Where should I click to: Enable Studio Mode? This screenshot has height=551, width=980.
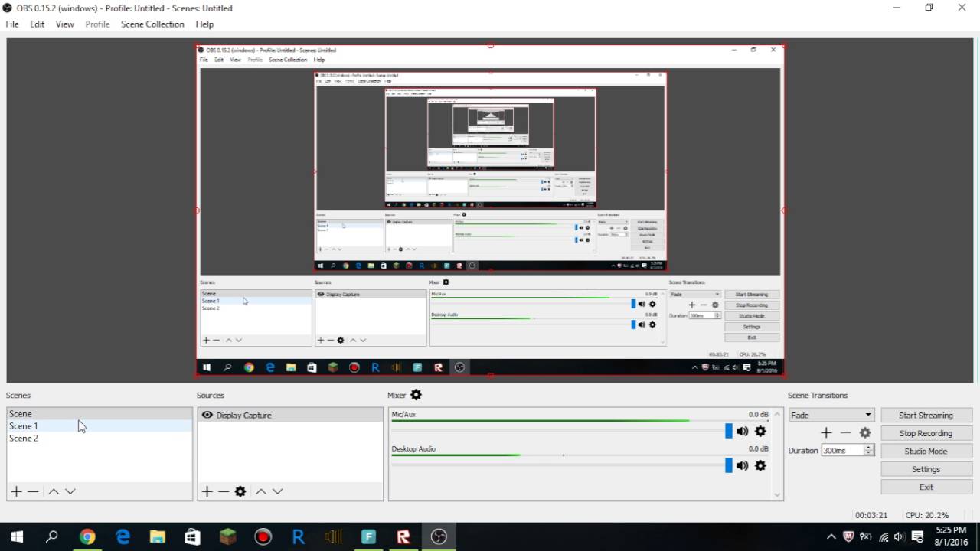[x=926, y=451]
